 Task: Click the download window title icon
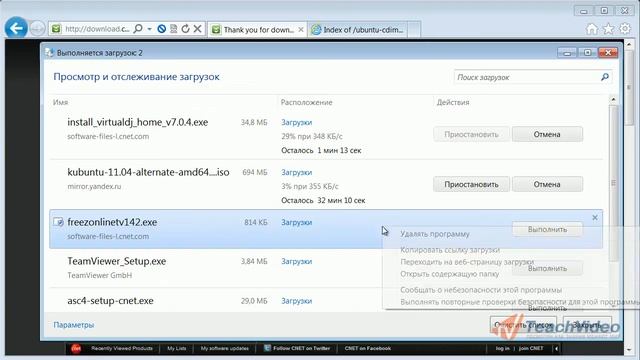coord(49,53)
